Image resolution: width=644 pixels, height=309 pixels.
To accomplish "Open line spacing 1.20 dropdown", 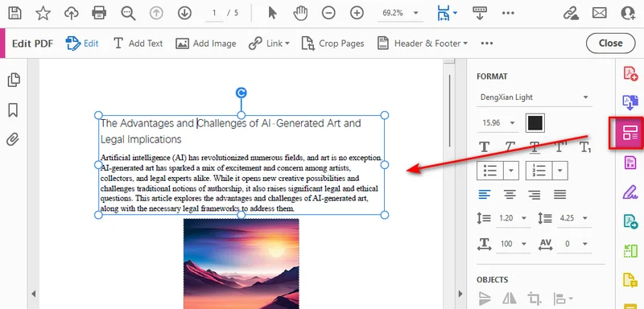I will click(513, 218).
